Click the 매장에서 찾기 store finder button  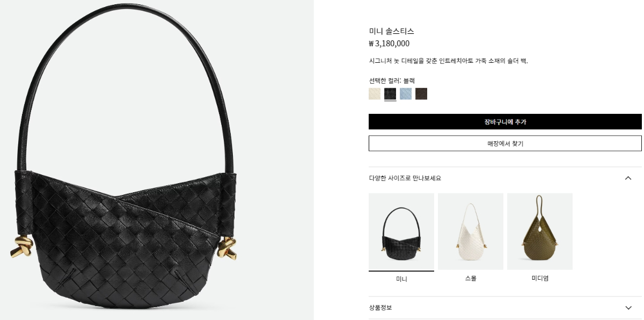[505, 143]
